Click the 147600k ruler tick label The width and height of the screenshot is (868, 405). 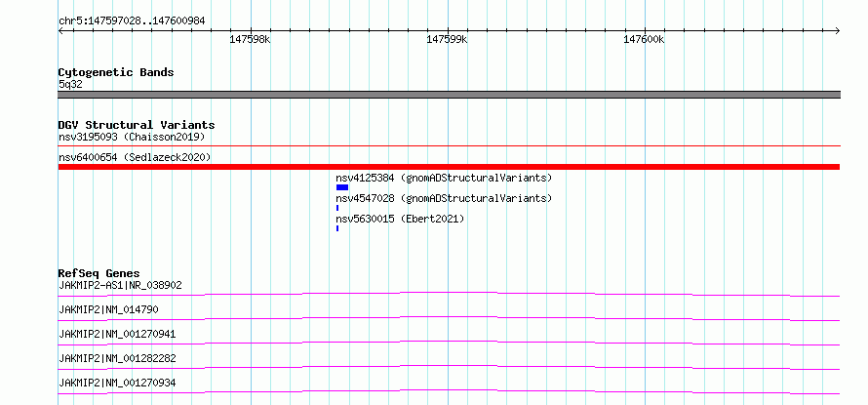click(x=644, y=39)
